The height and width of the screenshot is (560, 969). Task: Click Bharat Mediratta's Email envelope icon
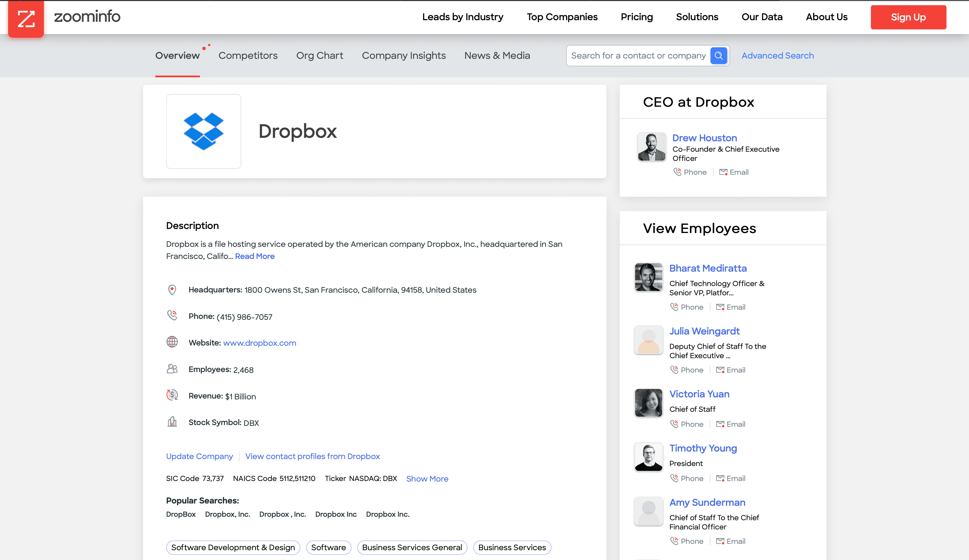pos(720,307)
